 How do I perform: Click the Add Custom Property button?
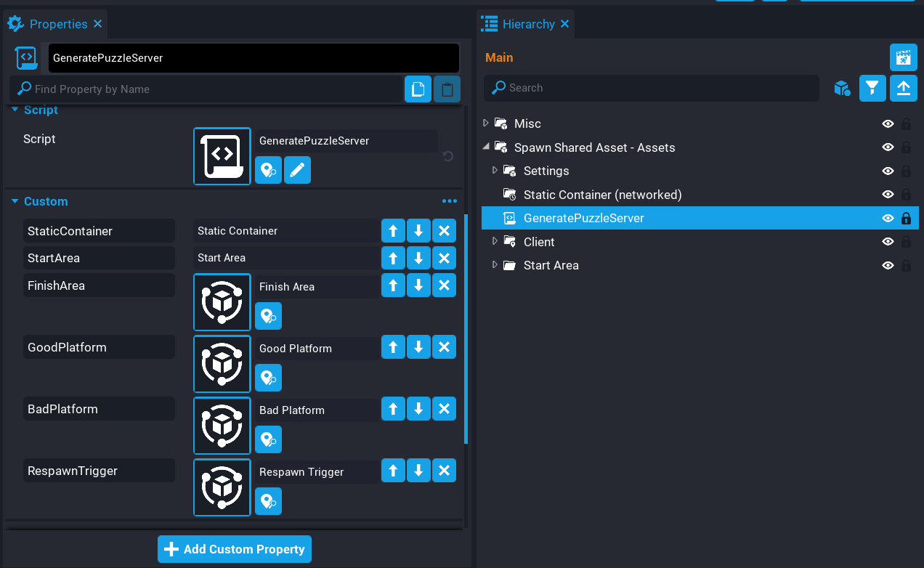[235, 549]
